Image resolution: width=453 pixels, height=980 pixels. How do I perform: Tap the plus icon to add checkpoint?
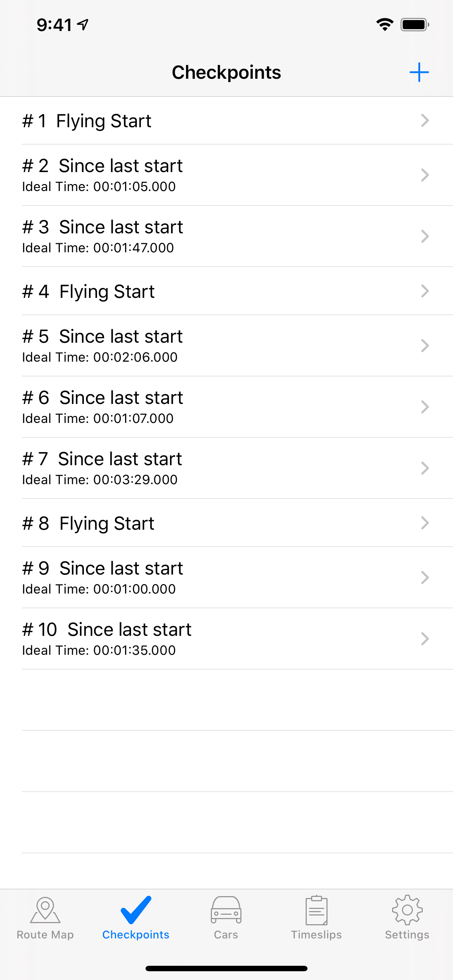pyautogui.click(x=419, y=72)
